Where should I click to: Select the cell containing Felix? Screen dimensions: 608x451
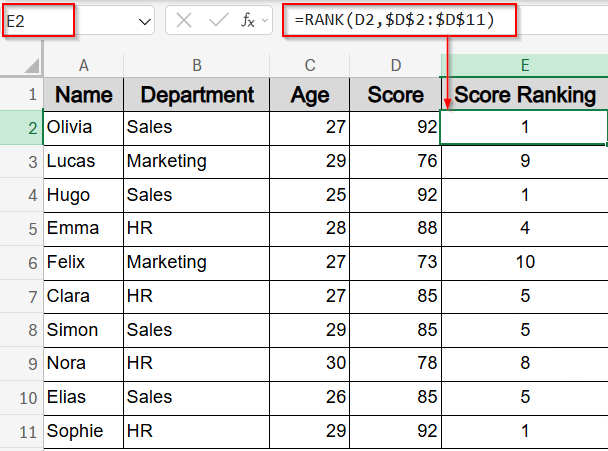(83, 263)
